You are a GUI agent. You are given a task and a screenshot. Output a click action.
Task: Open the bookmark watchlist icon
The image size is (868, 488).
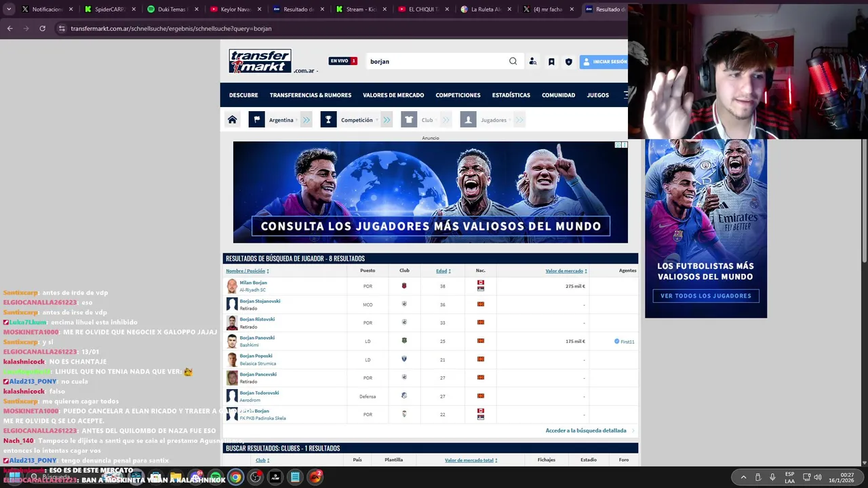point(551,62)
